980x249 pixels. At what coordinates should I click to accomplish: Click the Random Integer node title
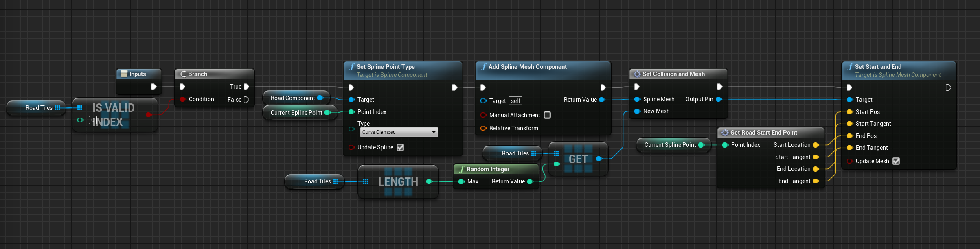[488, 169]
